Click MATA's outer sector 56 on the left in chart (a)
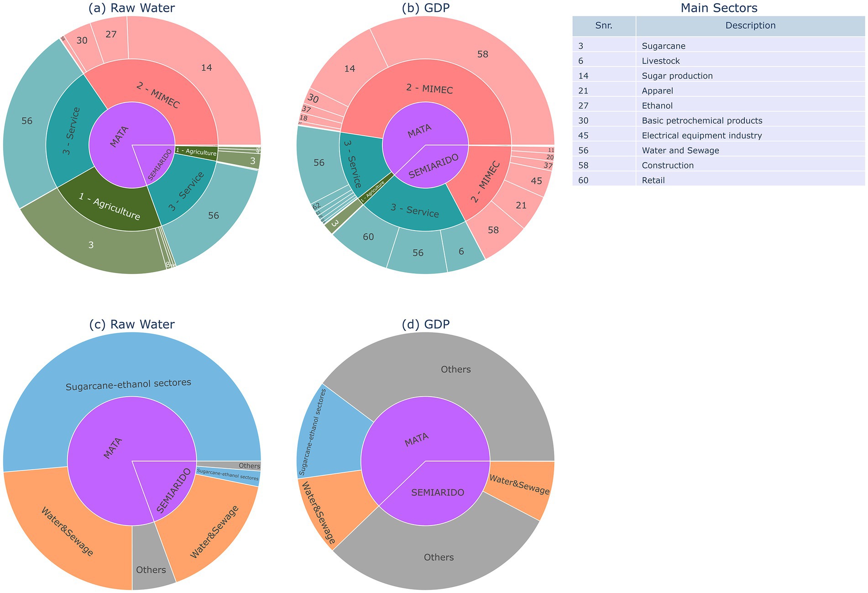The height and width of the screenshot is (593, 868). [27, 121]
